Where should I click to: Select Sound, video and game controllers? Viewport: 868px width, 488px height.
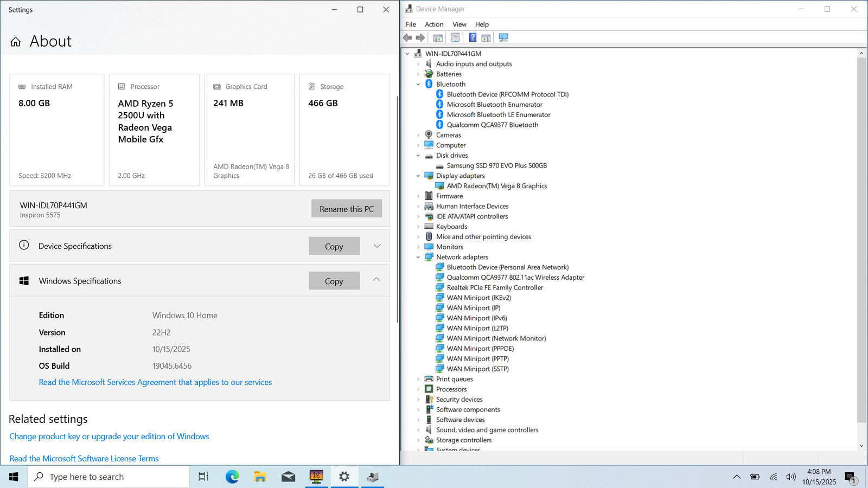point(487,430)
